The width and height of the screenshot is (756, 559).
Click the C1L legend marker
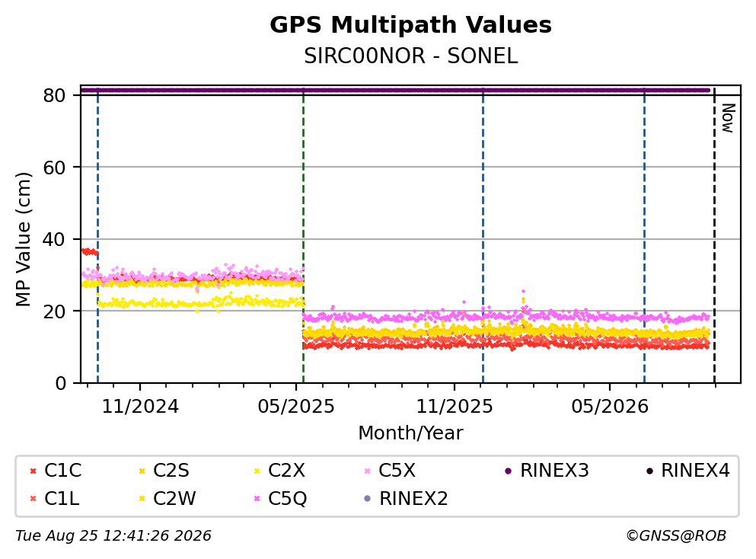(x=33, y=499)
